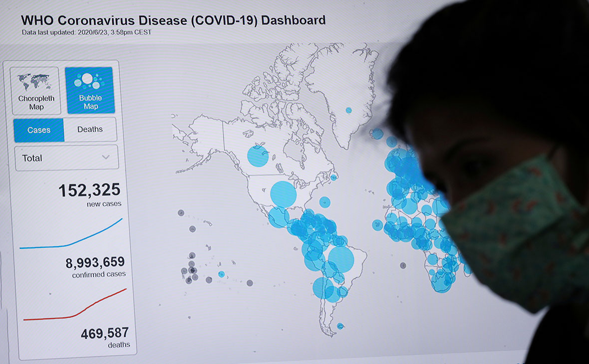Select the Cases tab
The image size is (589, 364).
click(x=39, y=130)
